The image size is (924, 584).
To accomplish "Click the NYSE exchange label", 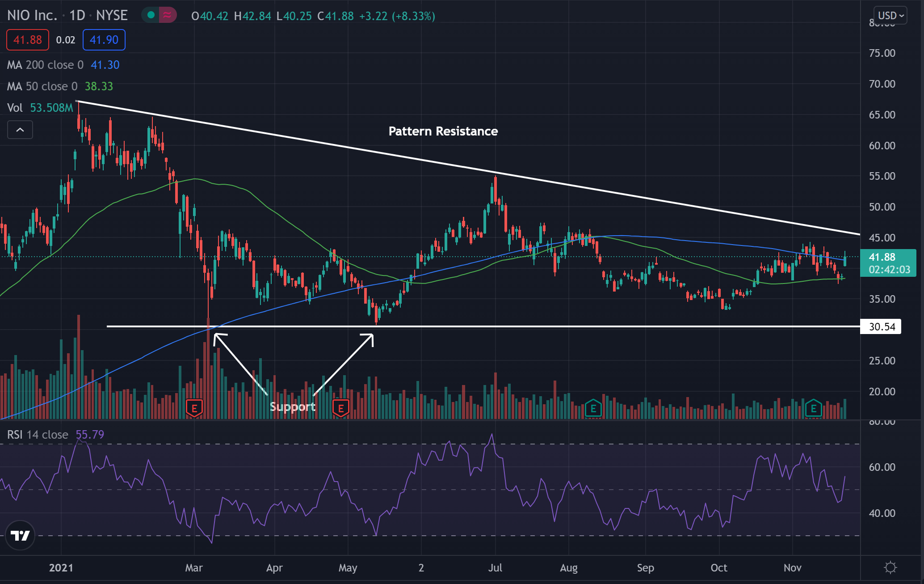I will pos(112,16).
